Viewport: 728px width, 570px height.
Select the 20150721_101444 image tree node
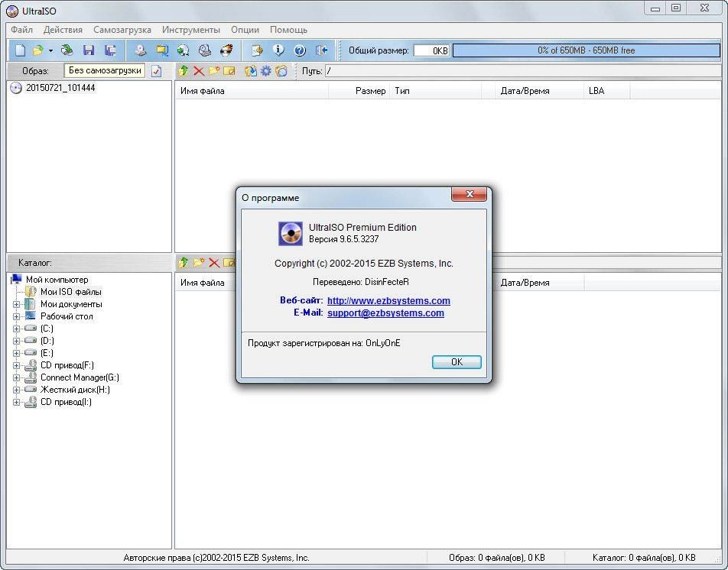pos(60,88)
